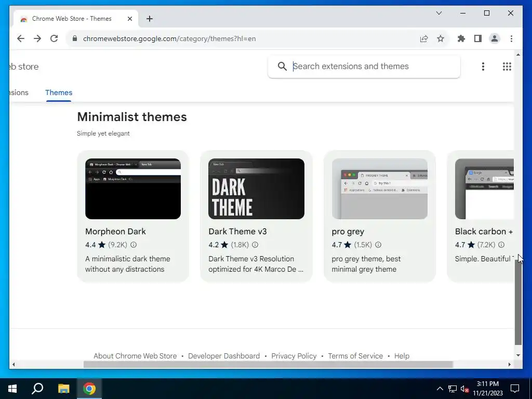Click the horizontal scrollbar right arrow
This screenshot has width=532, height=399.
pyautogui.click(x=510, y=364)
